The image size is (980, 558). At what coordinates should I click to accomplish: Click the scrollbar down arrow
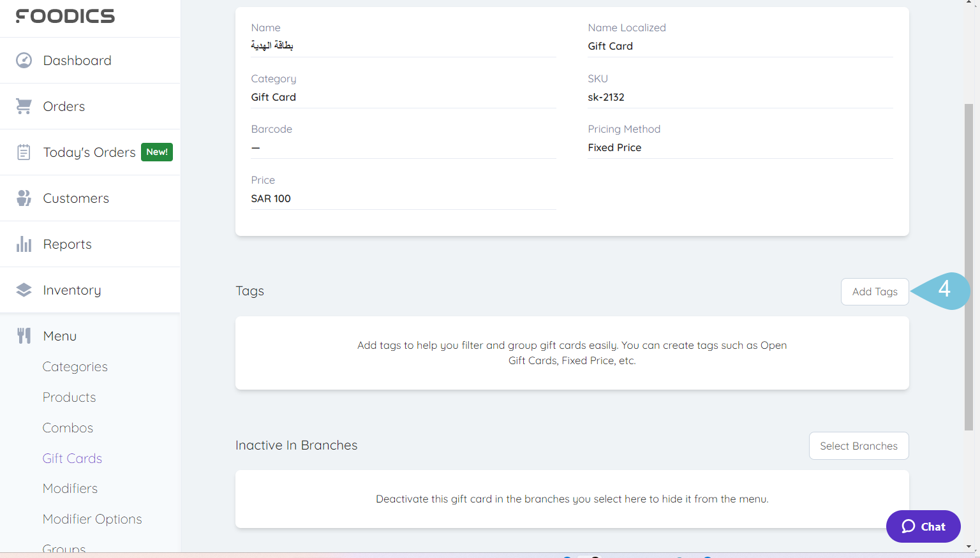click(x=969, y=547)
